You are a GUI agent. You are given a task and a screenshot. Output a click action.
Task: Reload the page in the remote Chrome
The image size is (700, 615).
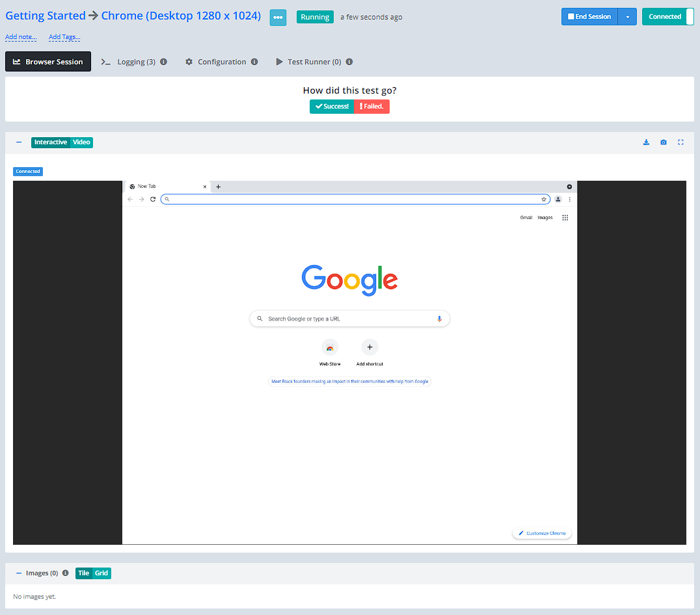153,200
